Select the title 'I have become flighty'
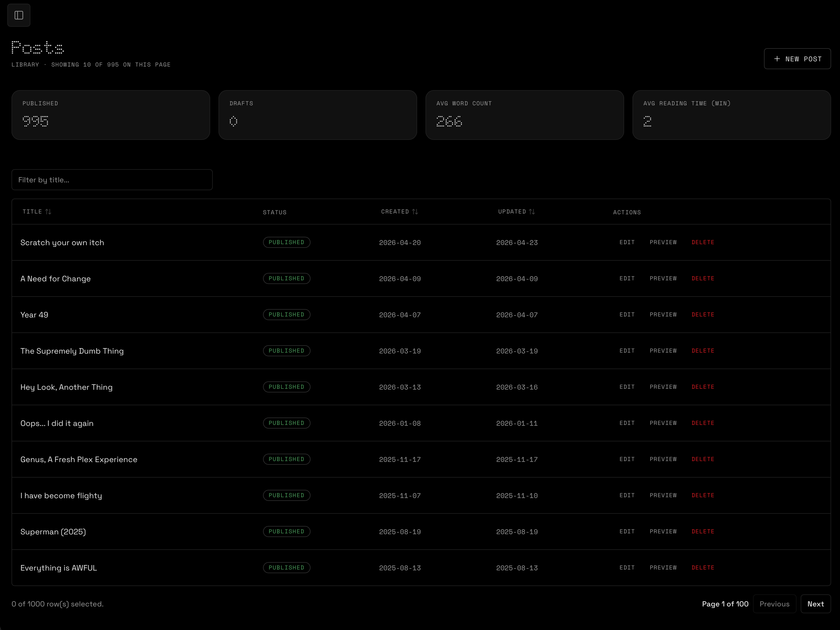Image resolution: width=840 pixels, height=630 pixels. [61, 496]
